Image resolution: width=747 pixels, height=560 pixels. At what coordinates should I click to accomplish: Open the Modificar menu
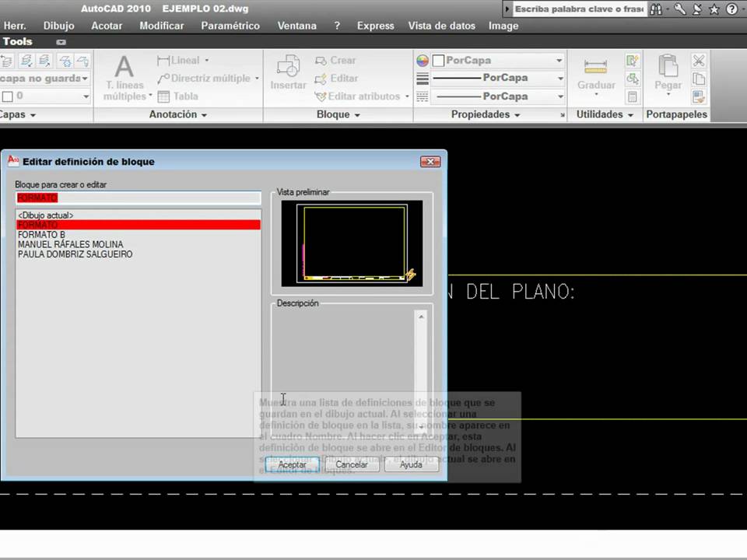pos(162,26)
